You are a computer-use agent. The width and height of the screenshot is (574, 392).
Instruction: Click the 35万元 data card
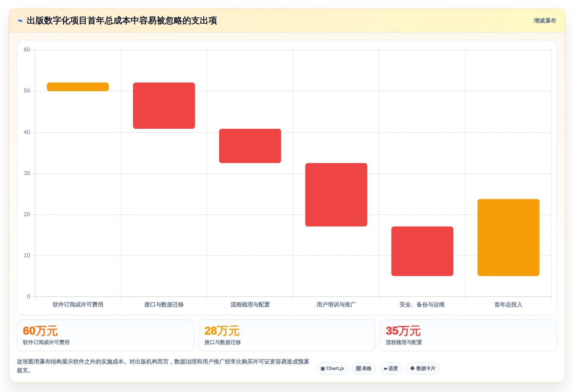click(x=468, y=335)
